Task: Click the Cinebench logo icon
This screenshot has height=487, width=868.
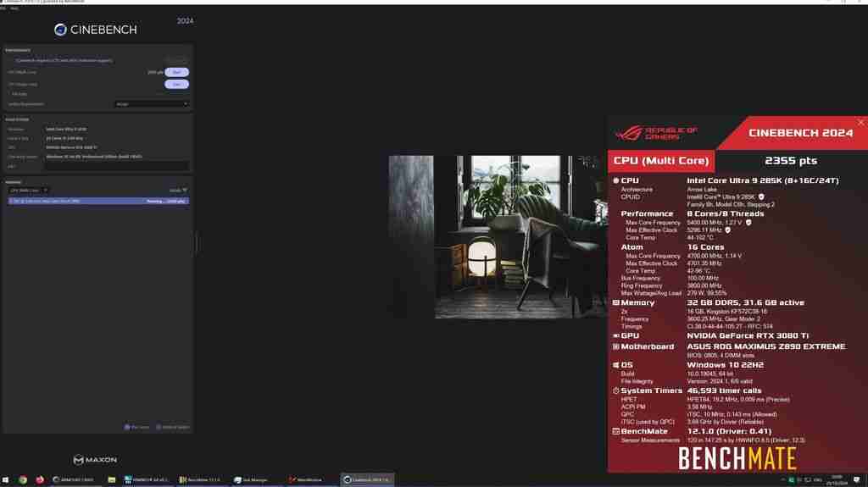Action: (x=60, y=30)
